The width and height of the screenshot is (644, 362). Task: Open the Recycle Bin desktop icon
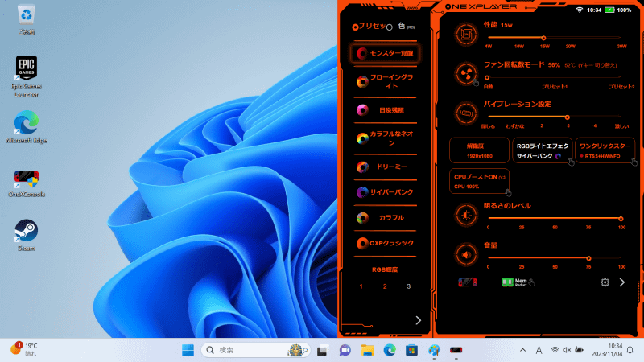point(27,19)
